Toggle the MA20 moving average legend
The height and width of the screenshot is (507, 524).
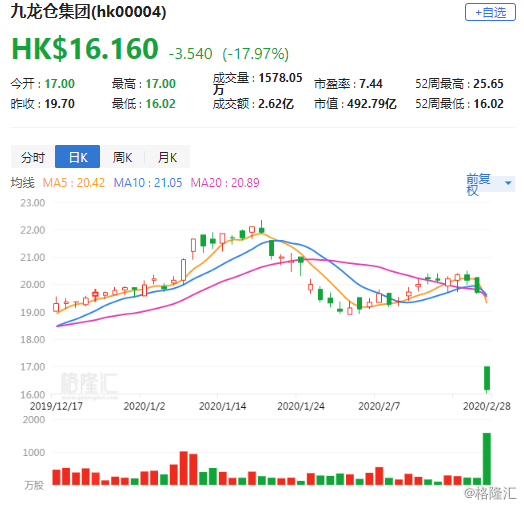225,183
